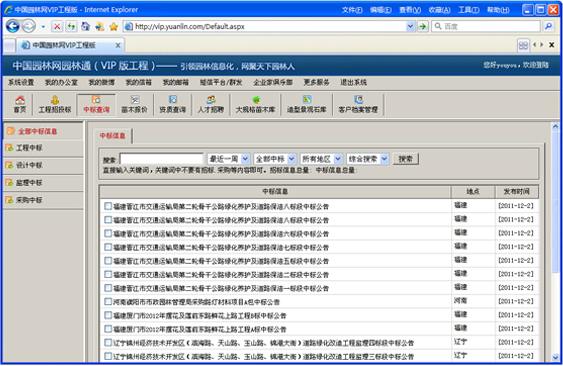Tick the 河南濮阳市市政园林管理局 row checkbox

(x=108, y=302)
